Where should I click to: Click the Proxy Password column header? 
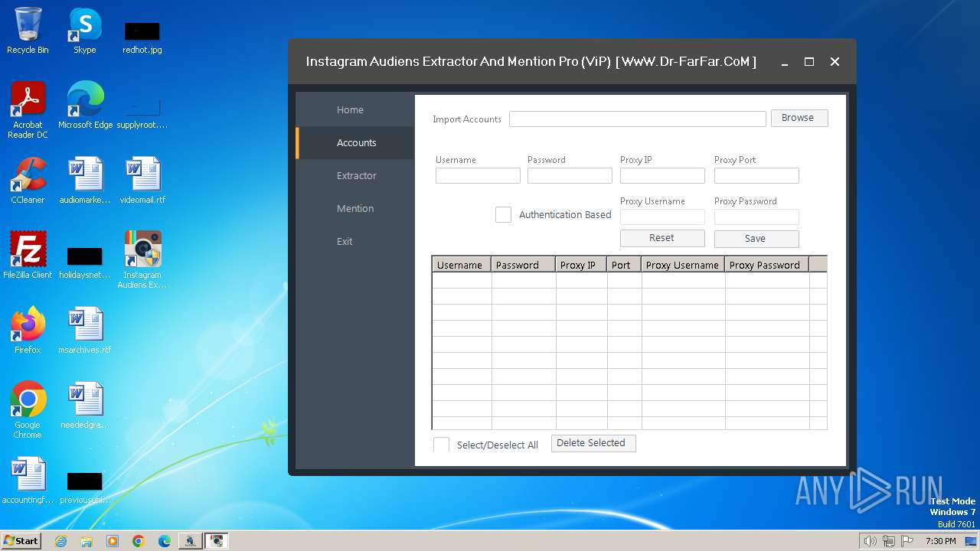[x=767, y=265]
